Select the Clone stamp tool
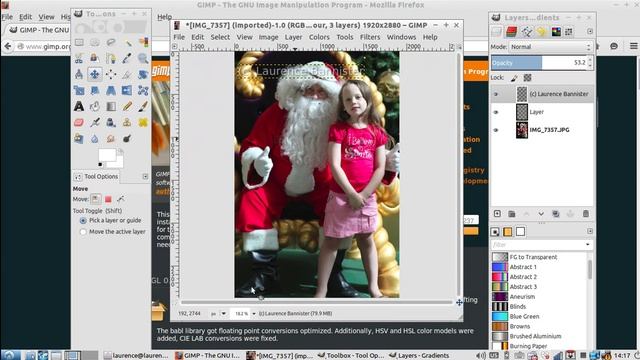 click(x=127, y=122)
